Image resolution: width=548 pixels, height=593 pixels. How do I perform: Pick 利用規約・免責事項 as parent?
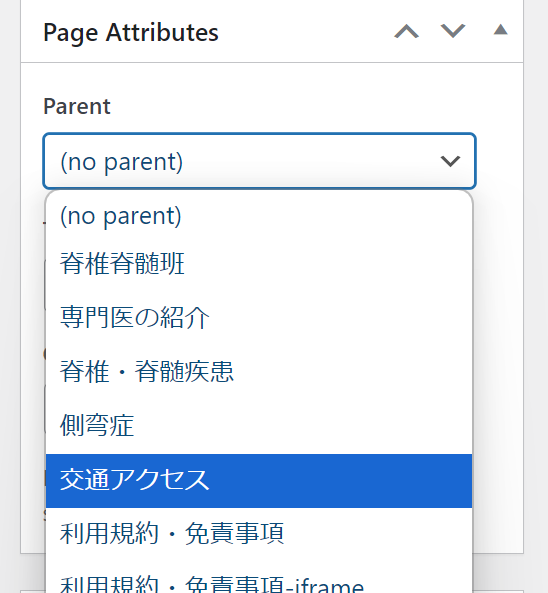point(259,534)
